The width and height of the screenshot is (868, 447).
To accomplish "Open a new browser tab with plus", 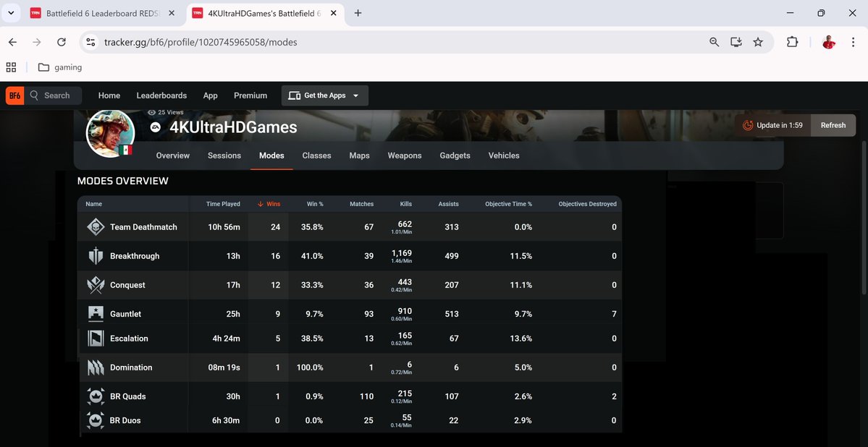I will click(358, 13).
